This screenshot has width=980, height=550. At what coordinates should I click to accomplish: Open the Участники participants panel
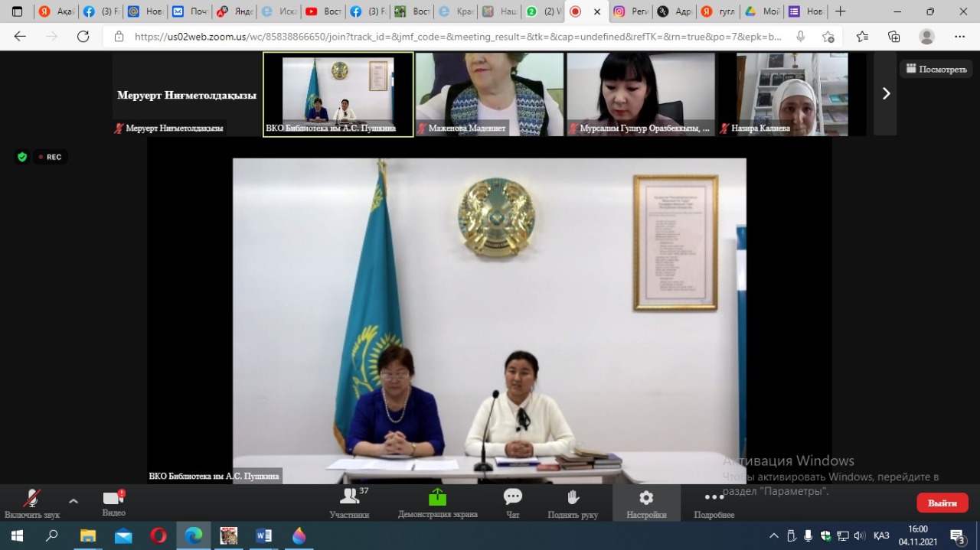(350, 503)
